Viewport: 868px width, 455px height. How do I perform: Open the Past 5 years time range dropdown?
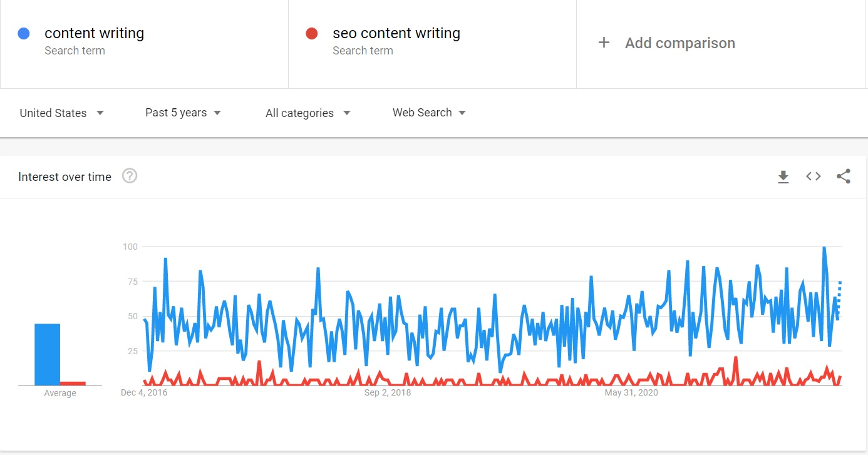pyautogui.click(x=183, y=113)
